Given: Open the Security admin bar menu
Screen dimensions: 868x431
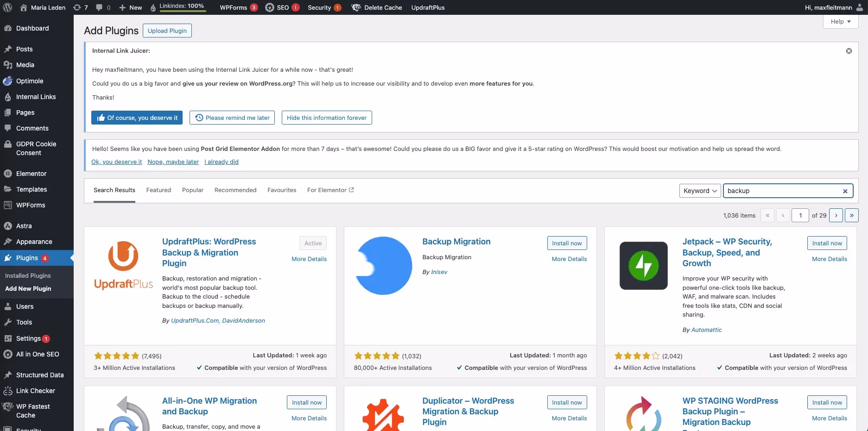Looking at the screenshot, I should point(324,7).
